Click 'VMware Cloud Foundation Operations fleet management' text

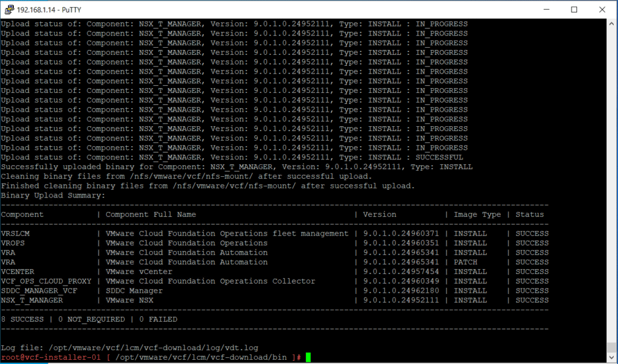click(x=227, y=234)
